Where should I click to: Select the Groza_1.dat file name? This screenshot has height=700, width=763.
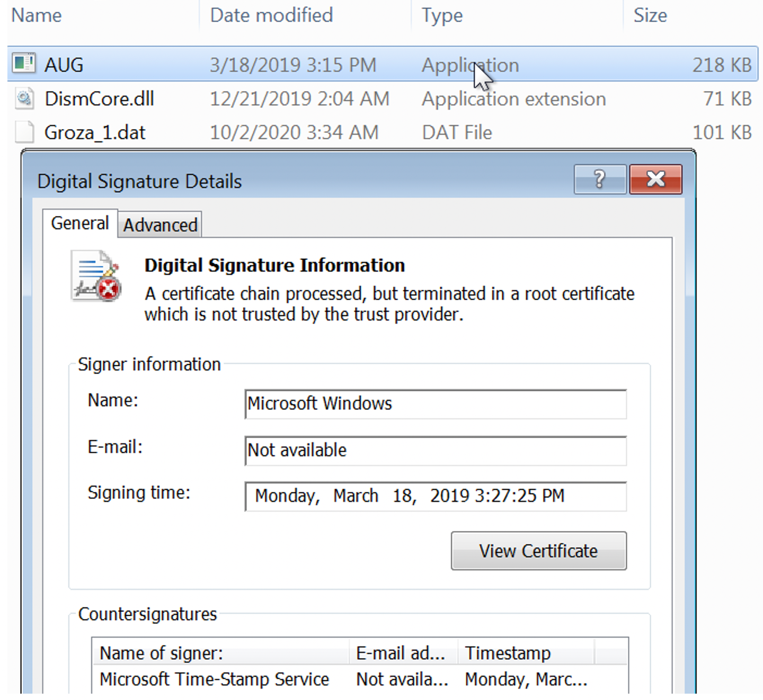pos(95,132)
